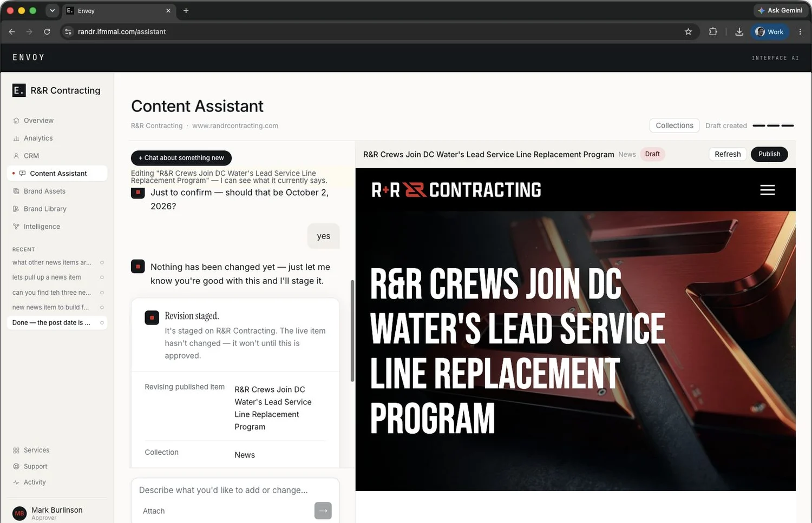Click Ask Gemini button
The image size is (812, 523).
click(x=780, y=10)
